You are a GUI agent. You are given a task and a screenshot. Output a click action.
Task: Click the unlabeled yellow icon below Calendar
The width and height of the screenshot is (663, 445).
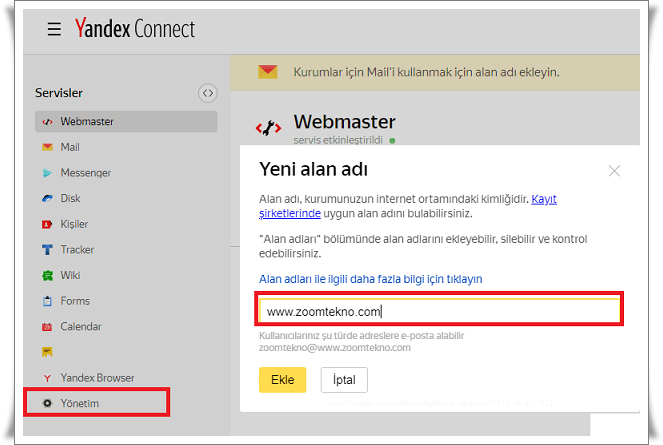coord(47,352)
